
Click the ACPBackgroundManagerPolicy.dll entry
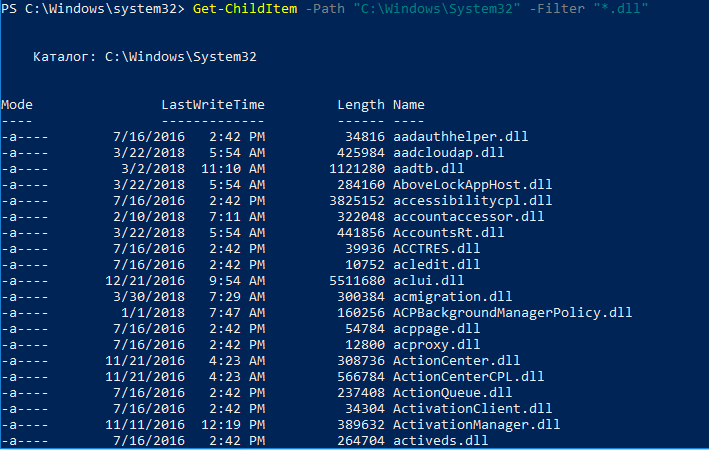512,313
